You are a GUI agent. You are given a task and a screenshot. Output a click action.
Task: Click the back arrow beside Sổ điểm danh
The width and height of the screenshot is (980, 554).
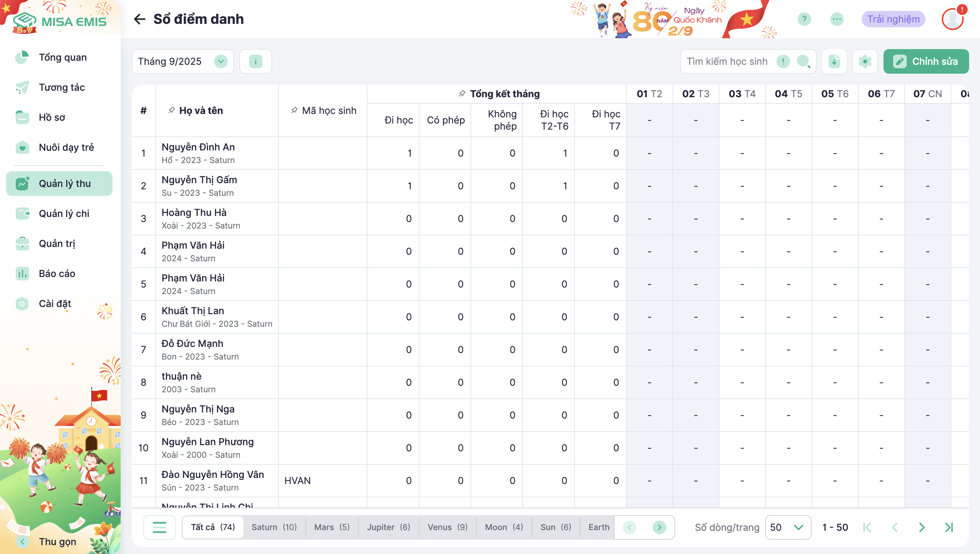point(139,19)
